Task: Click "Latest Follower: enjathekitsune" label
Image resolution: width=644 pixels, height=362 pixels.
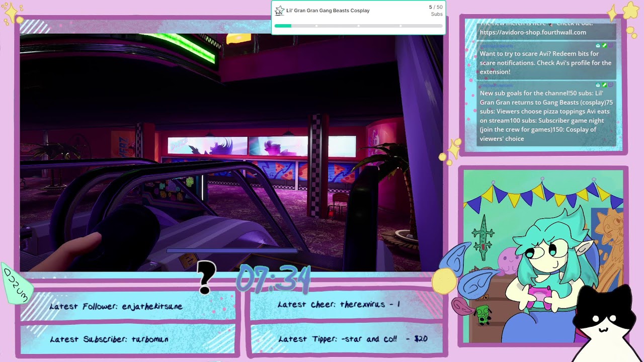Action: coord(116,307)
